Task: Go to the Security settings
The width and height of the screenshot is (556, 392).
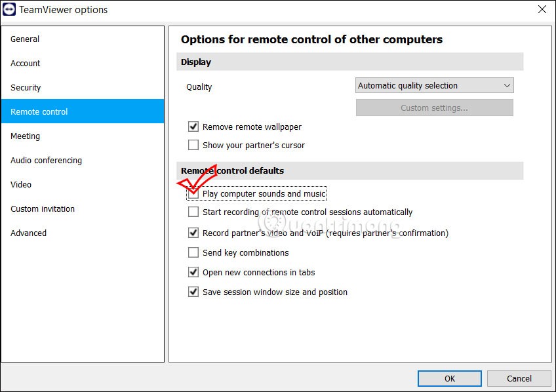Action: point(26,88)
